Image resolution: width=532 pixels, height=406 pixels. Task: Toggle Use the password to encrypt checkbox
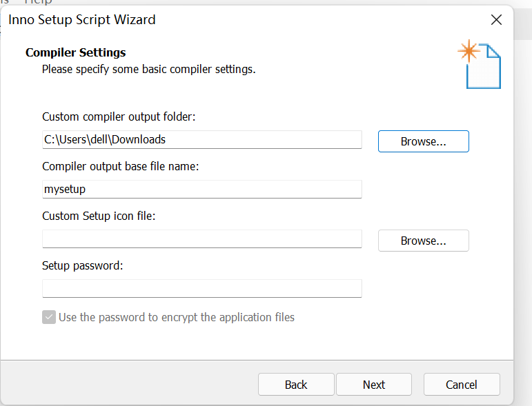[x=49, y=317]
